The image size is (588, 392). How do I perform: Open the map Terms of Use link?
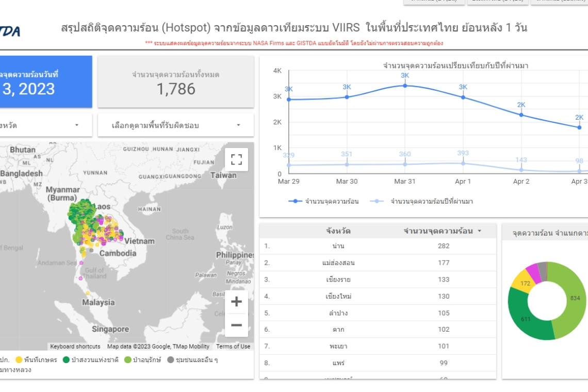(x=233, y=347)
